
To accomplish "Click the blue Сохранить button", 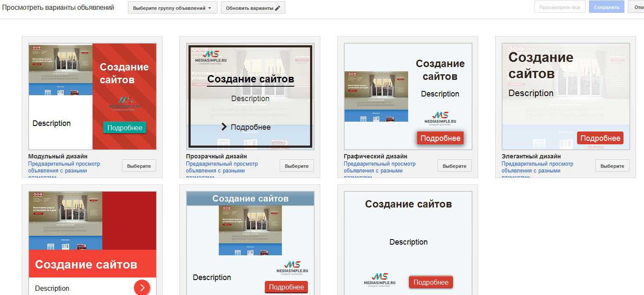I will coord(606,7).
